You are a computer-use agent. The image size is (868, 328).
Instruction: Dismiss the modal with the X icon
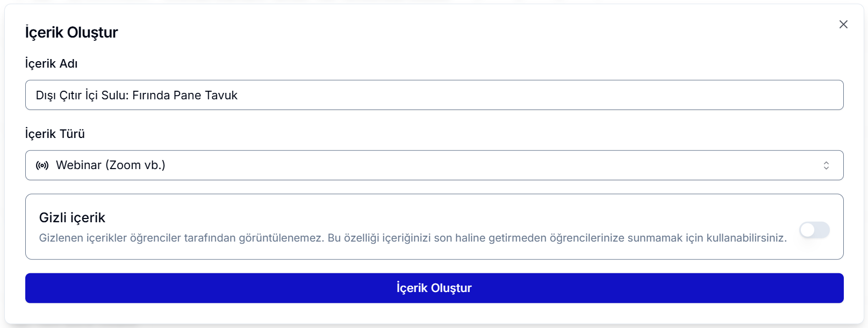pyautogui.click(x=843, y=24)
